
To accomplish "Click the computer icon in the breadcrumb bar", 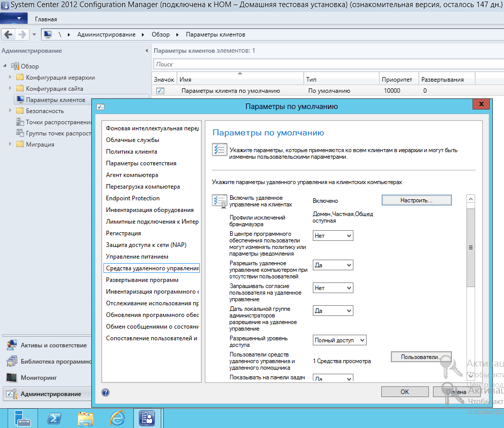I will tap(48, 34).
